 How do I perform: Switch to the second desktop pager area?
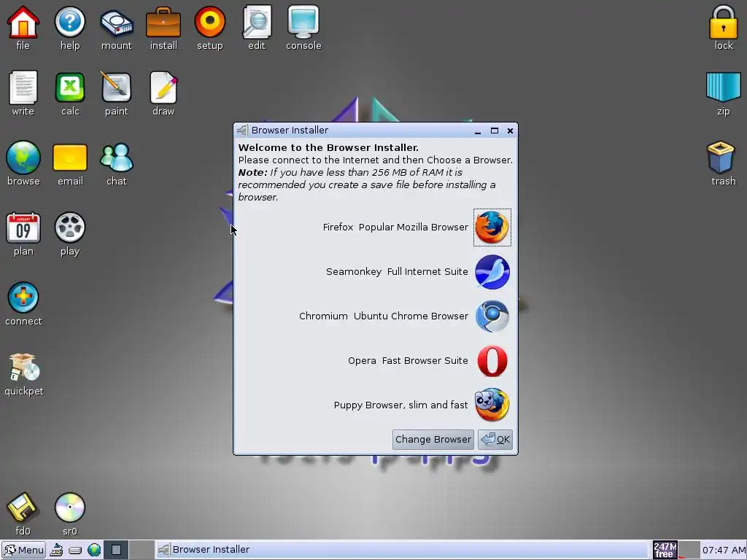point(142,550)
